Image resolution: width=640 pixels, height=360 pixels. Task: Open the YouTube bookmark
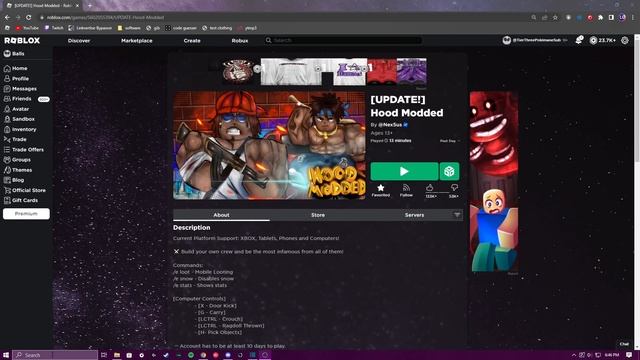tap(27, 28)
